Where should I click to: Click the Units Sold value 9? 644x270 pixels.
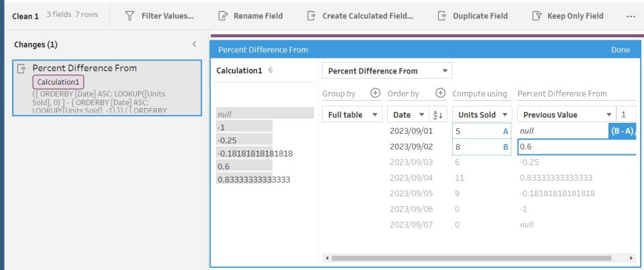click(x=457, y=193)
